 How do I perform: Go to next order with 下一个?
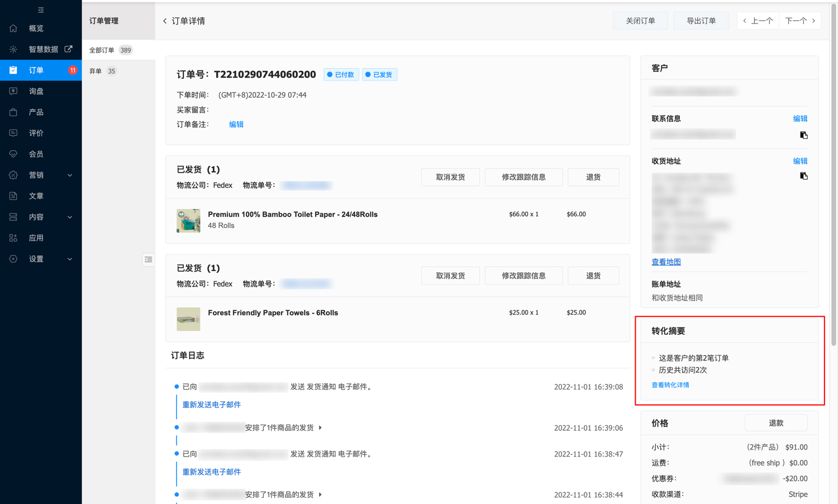click(799, 21)
